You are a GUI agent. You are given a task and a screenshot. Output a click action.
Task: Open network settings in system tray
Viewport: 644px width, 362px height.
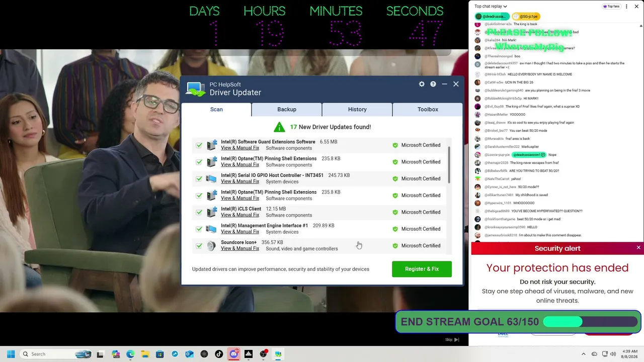[604, 354]
